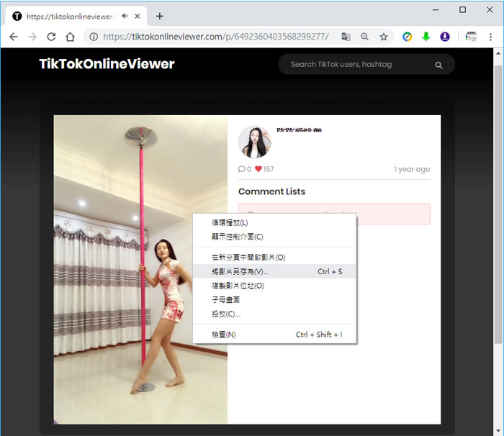The width and height of the screenshot is (504, 436).
Task: Select 子母畫面 picture-in-picture
Action: [275, 300]
